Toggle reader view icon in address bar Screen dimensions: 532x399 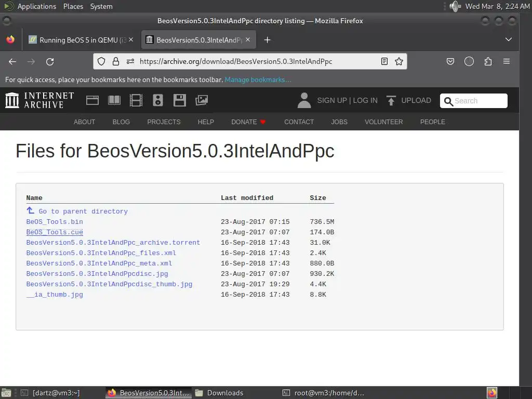click(x=384, y=61)
